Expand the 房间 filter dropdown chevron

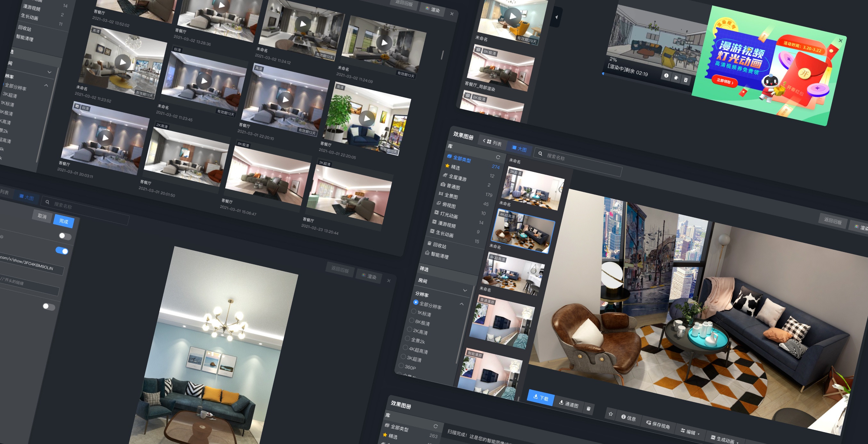pos(465,290)
